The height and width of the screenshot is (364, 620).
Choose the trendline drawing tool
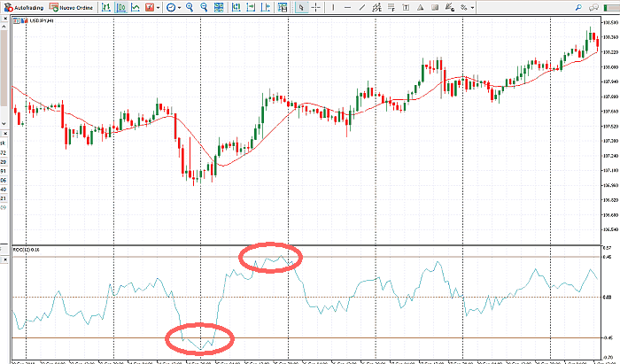[x=360, y=7]
